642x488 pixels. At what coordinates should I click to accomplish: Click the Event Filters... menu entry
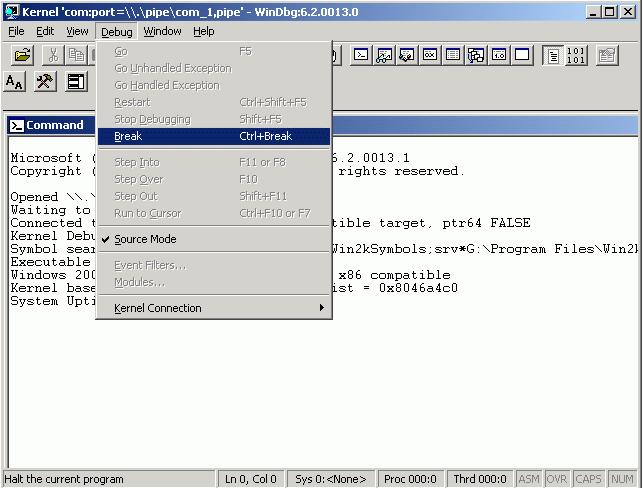tap(214, 265)
